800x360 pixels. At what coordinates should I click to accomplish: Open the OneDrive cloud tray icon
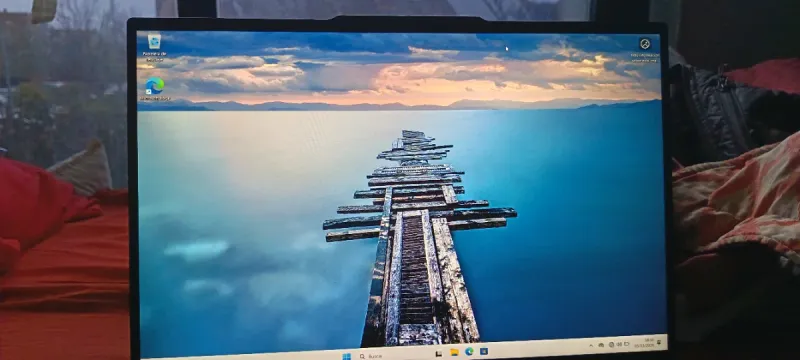pos(601,345)
